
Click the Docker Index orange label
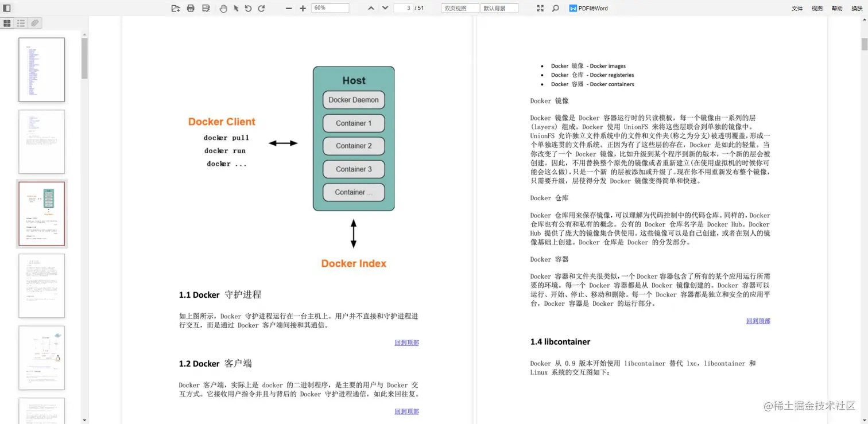pos(354,263)
